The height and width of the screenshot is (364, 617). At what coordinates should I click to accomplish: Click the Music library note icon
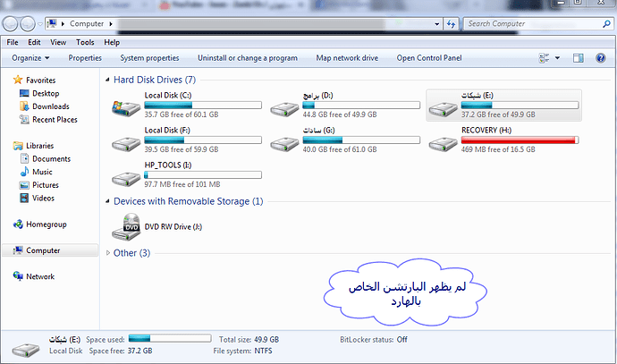(24, 172)
